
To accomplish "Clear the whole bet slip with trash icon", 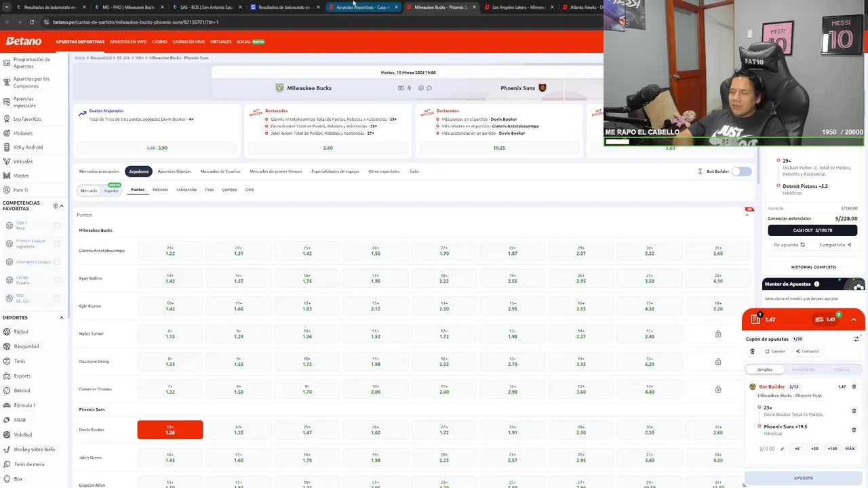I will pyautogui.click(x=752, y=351).
